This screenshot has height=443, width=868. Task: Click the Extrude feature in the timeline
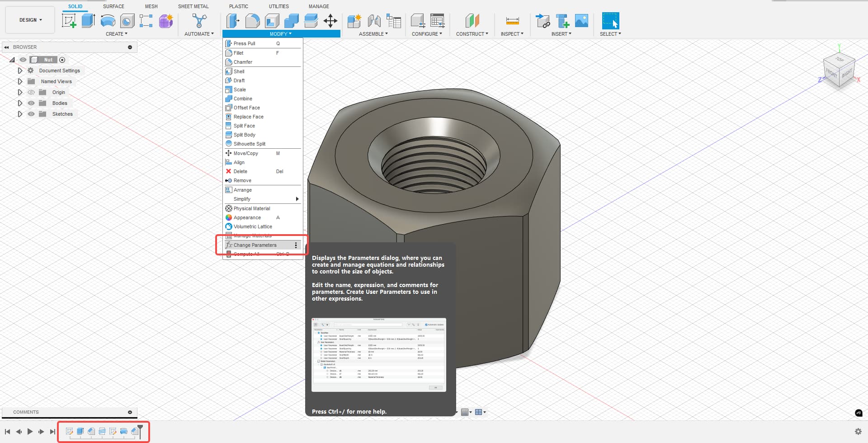80,431
